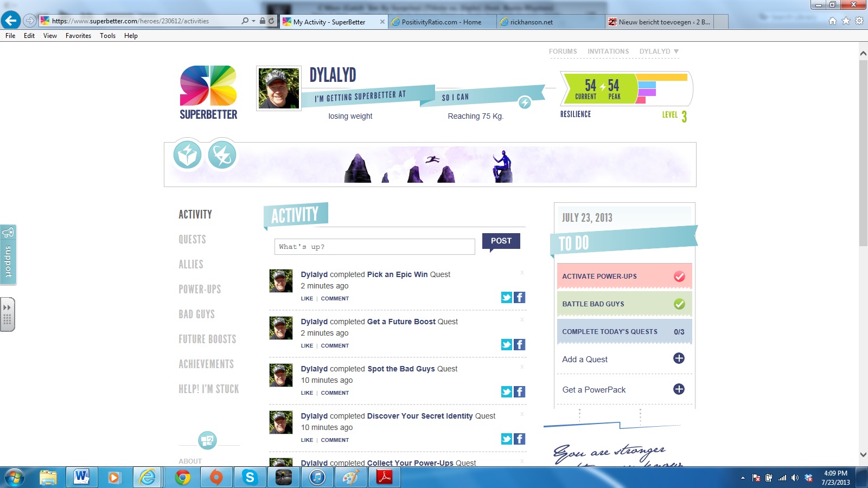Viewport: 868px width, 488px height.
Task: Click the lightning icon beside SO I CAN
Action: click(x=525, y=102)
